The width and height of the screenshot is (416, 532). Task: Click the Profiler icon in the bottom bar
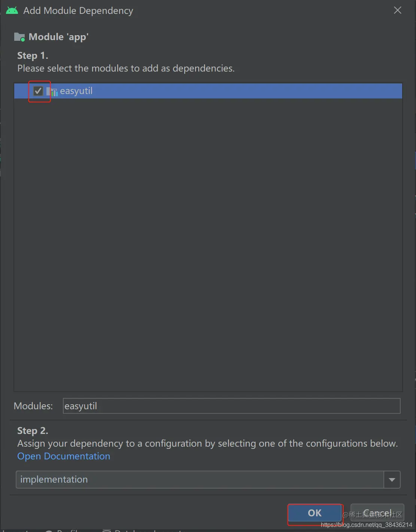click(49, 530)
